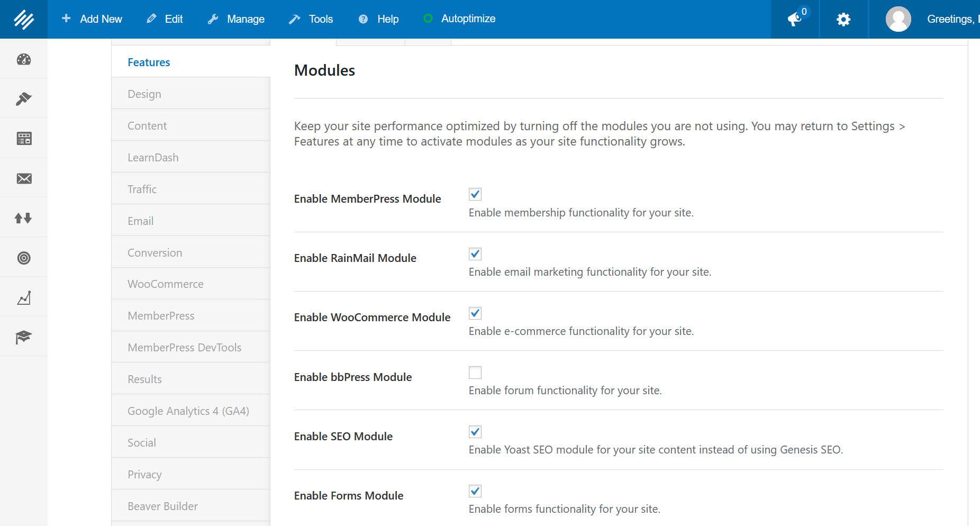Image resolution: width=980 pixels, height=526 pixels.
Task: Open the dashboard gauge icon in sidebar
Action: coord(24,59)
